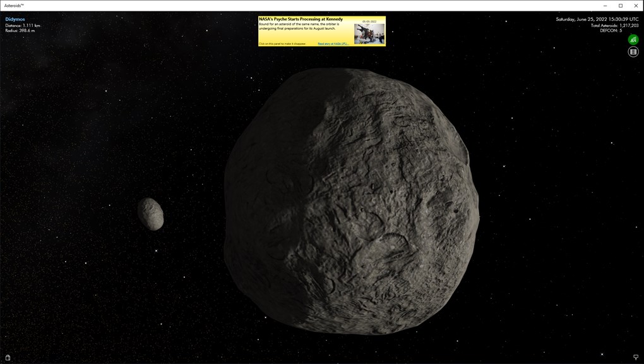Click the display icon in the bottom-right corner
This screenshot has width=644, height=364.
635,356
